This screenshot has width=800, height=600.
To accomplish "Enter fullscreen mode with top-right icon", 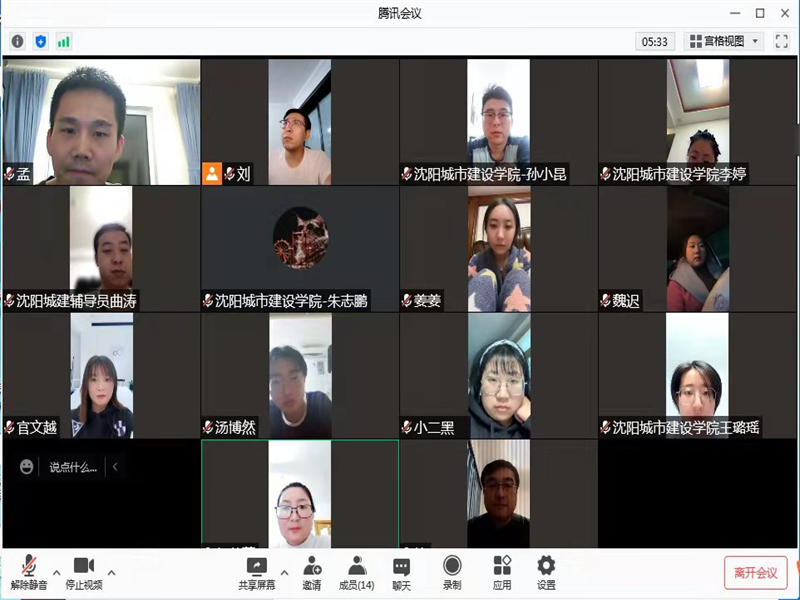I will 782,41.
